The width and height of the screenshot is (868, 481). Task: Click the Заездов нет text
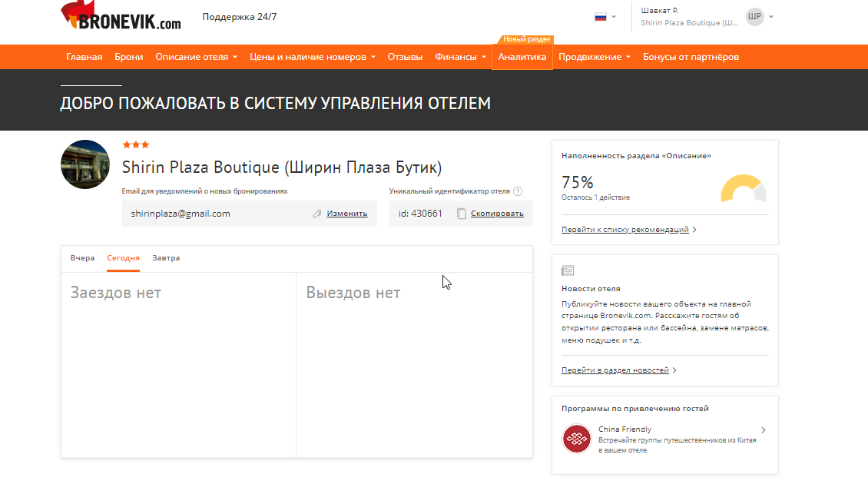click(116, 292)
